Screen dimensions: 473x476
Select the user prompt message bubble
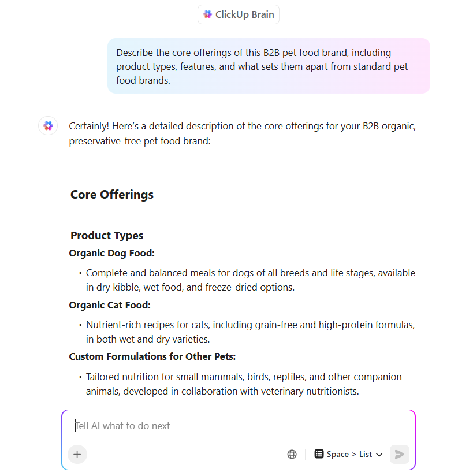click(269, 66)
